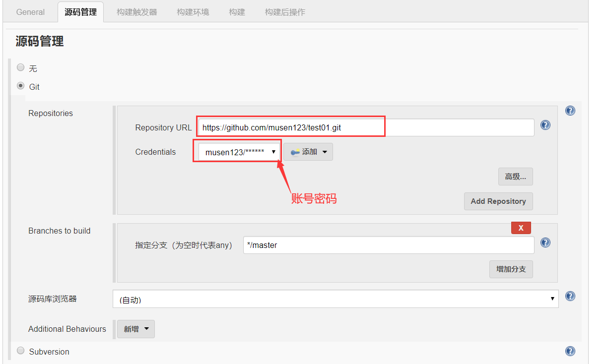
Task: Go to the 构建后操作 tab
Action: tap(285, 12)
